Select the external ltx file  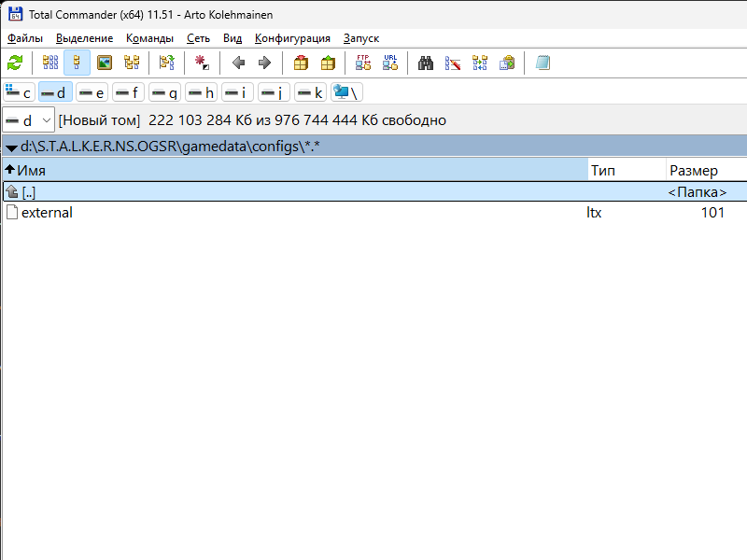point(47,213)
